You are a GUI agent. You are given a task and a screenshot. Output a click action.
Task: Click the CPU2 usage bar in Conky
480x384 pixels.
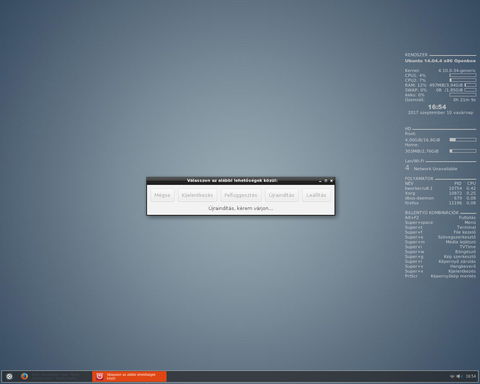(463, 80)
